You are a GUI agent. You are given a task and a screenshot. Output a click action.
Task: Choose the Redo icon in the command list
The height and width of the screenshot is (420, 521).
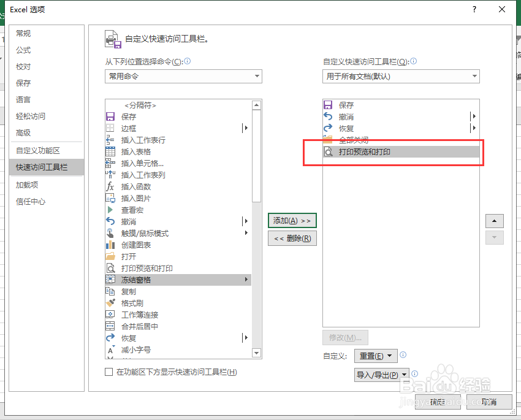(110, 338)
